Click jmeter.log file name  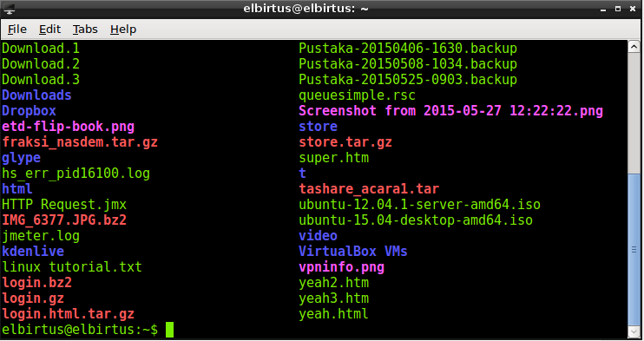[x=41, y=236]
